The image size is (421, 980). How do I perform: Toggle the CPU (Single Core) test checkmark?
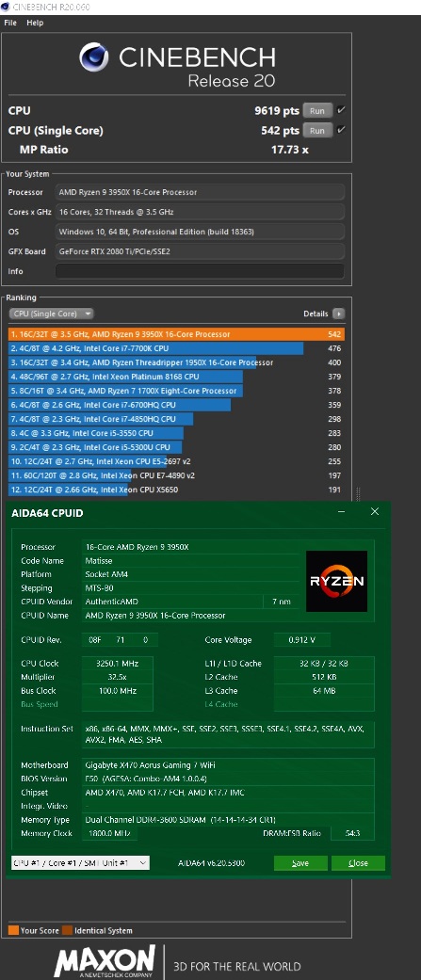coord(341,130)
